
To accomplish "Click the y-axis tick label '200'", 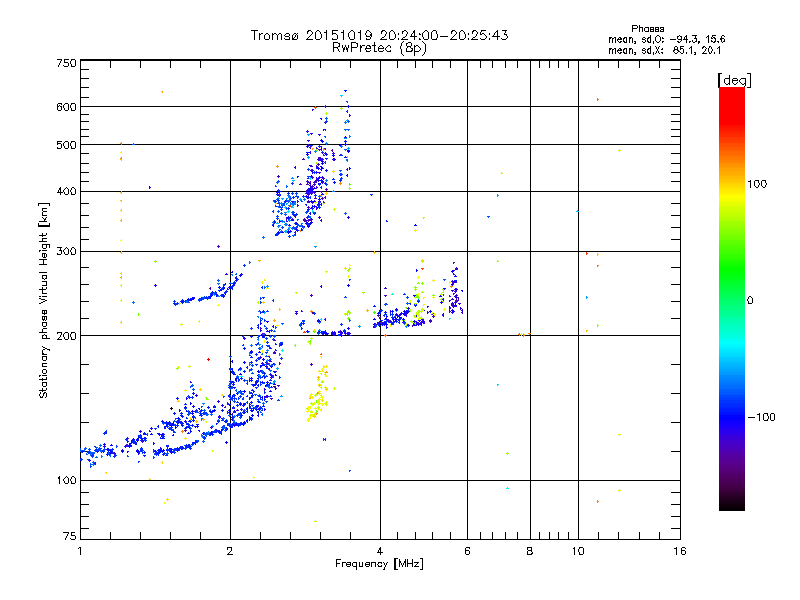I will pyautogui.click(x=67, y=336).
